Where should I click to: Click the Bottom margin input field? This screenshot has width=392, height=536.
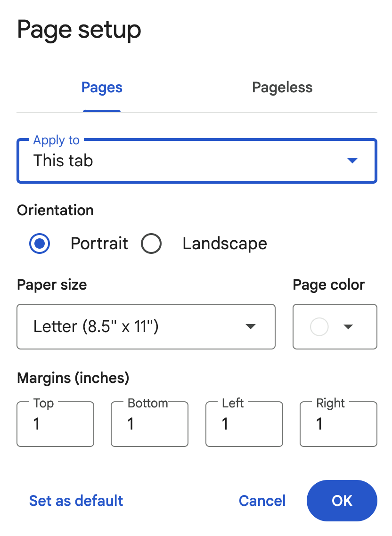click(x=149, y=424)
